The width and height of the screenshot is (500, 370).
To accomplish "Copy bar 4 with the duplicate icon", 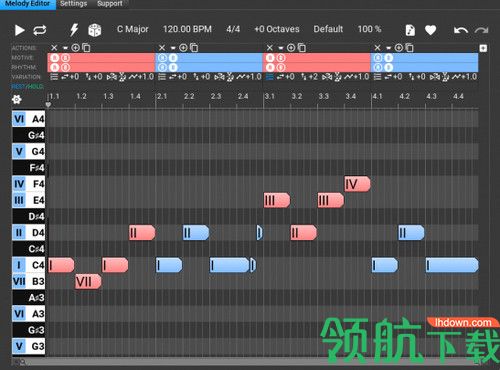I will 409,48.
